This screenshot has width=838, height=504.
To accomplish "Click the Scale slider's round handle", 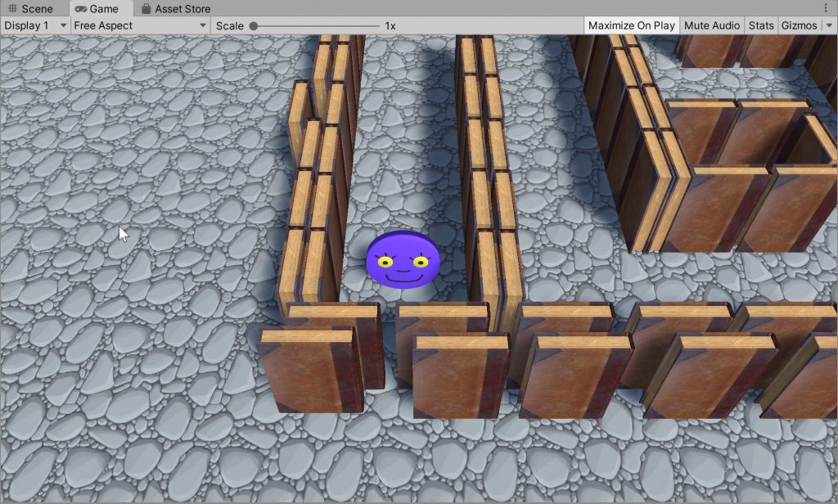I will [x=254, y=25].
